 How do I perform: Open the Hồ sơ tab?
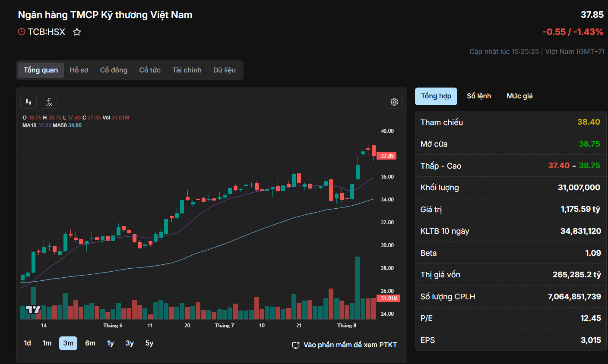pyautogui.click(x=79, y=70)
